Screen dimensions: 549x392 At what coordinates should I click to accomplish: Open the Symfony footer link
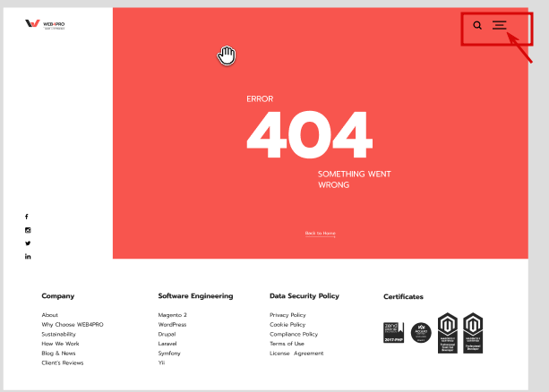tap(169, 354)
